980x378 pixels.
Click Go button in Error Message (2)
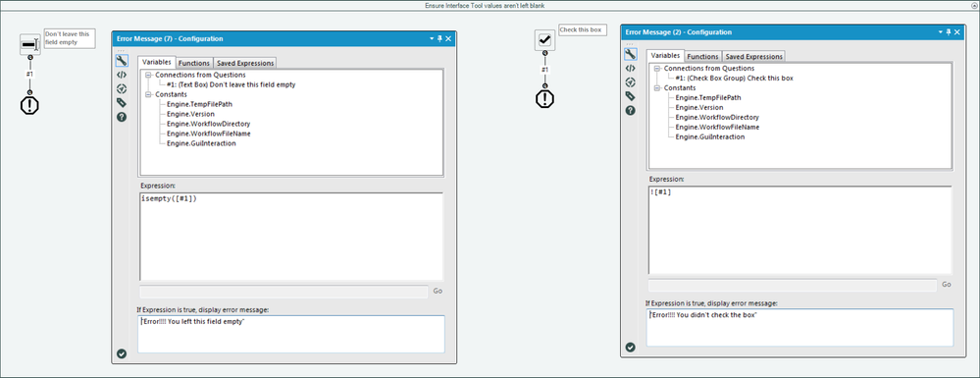(x=947, y=284)
